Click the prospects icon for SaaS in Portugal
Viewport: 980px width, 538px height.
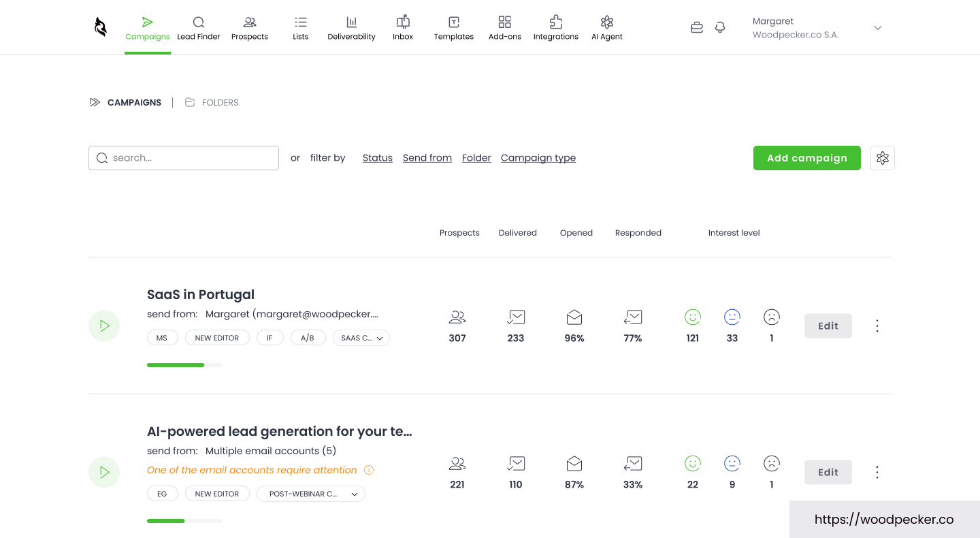point(457,317)
